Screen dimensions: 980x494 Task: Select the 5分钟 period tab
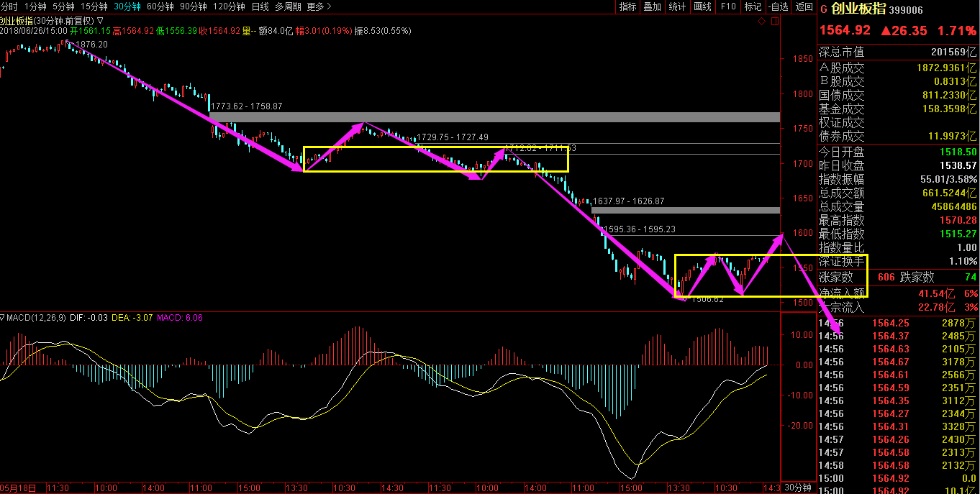tap(63, 6)
